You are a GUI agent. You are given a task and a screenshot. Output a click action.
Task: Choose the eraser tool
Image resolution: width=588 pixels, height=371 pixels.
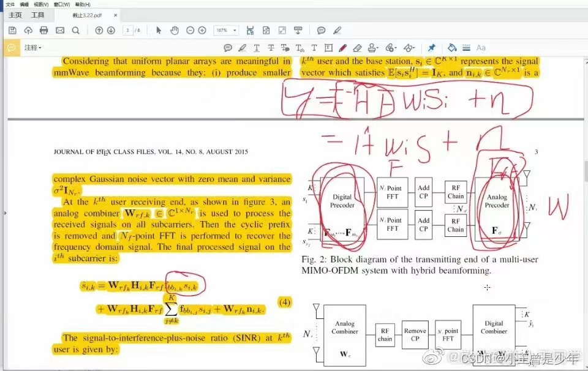click(358, 48)
